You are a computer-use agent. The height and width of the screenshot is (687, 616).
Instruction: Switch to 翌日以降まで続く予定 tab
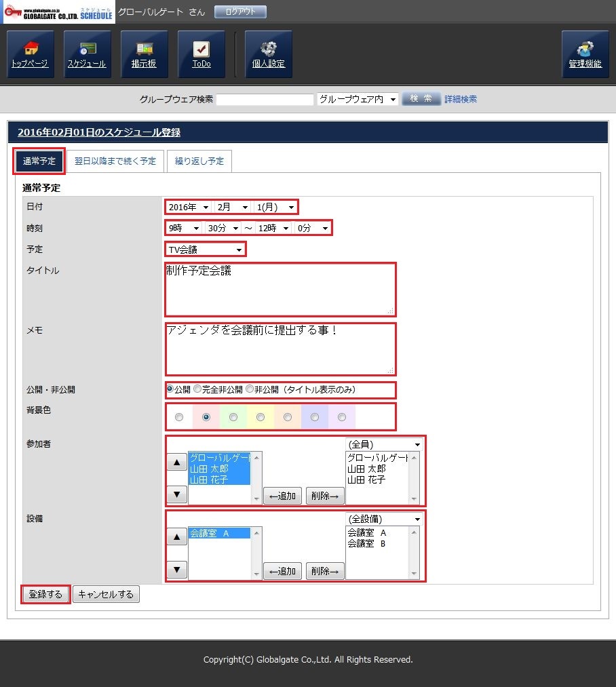[x=115, y=161]
